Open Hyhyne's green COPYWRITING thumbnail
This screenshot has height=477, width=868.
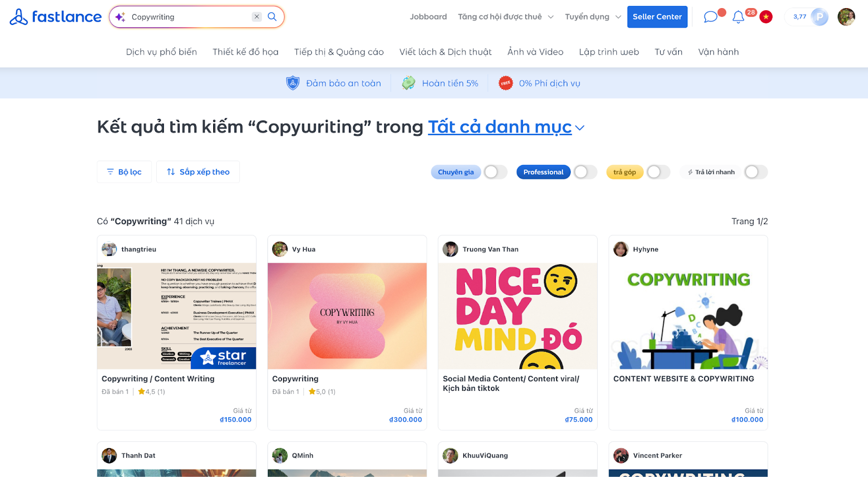[688, 316]
